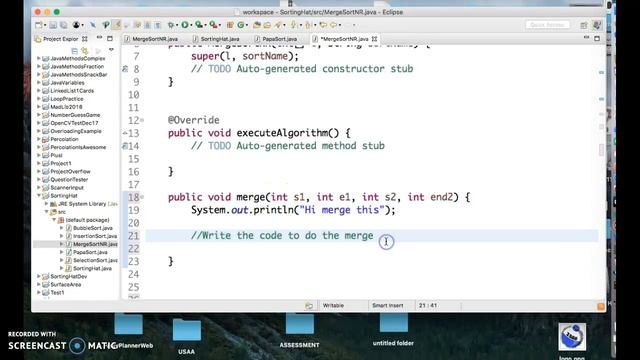Click Writable in status bar
The height and width of the screenshot is (360, 640).
click(x=333, y=305)
